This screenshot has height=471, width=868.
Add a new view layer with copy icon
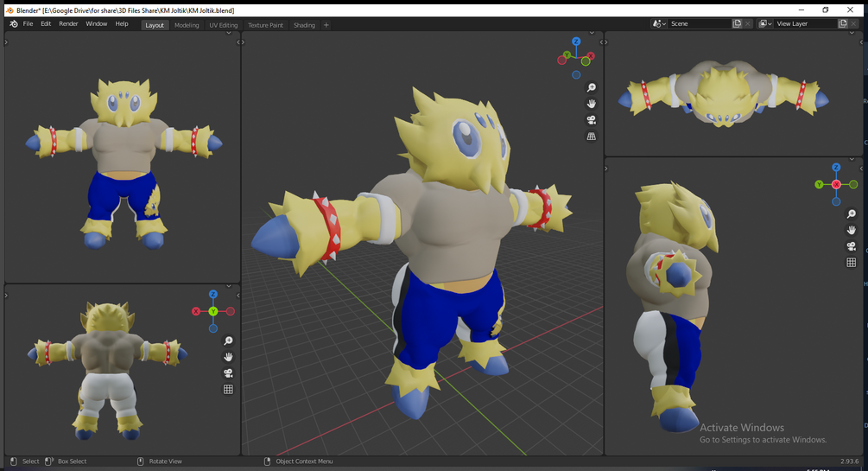coord(843,24)
